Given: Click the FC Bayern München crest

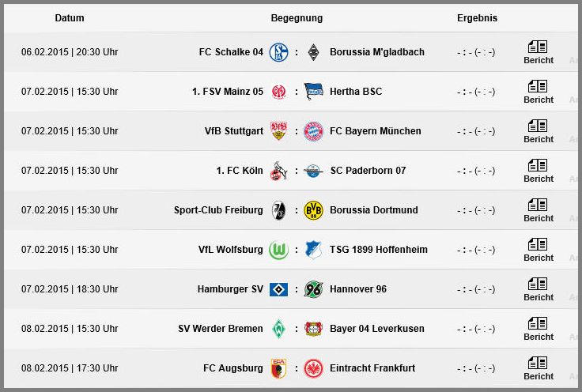Looking at the screenshot, I should pyautogui.click(x=313, y=131).
